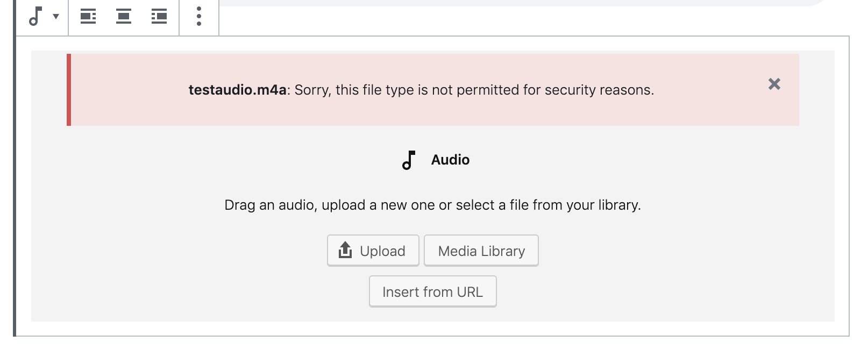Click the testaudio.m4a filename in the error

pyautogui.click(x=237, y=90)
